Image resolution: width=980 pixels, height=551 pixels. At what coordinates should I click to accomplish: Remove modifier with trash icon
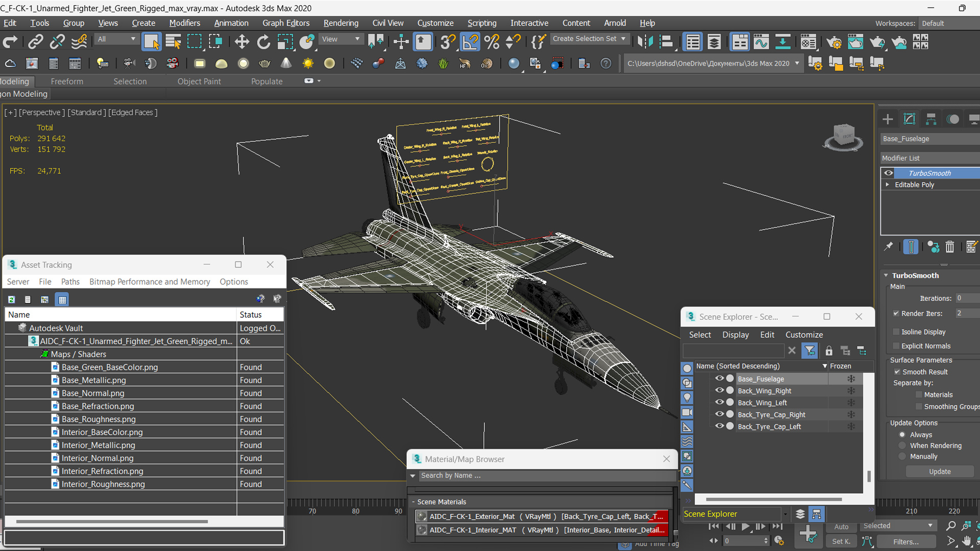tap(949, 247)
